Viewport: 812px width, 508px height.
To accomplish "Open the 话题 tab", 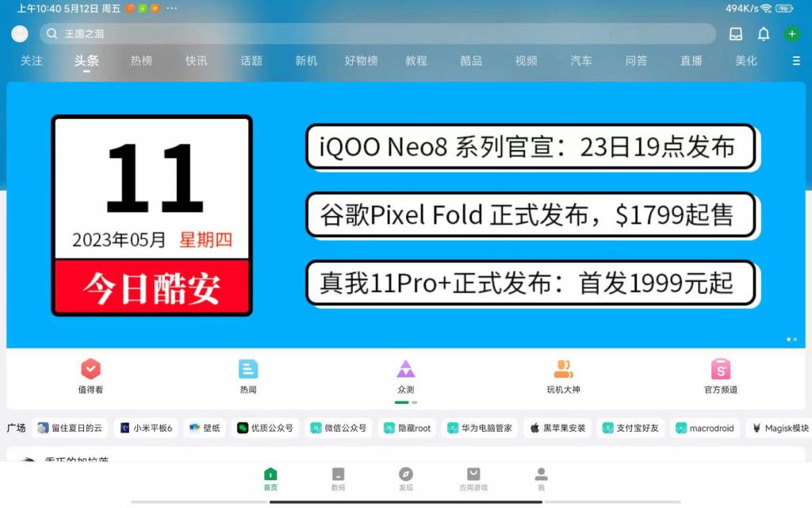I will [251, 61].
